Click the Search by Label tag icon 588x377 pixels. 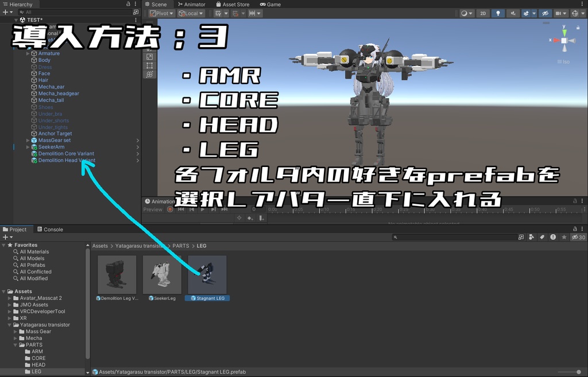pyautogui.click(x=542, y=237)
